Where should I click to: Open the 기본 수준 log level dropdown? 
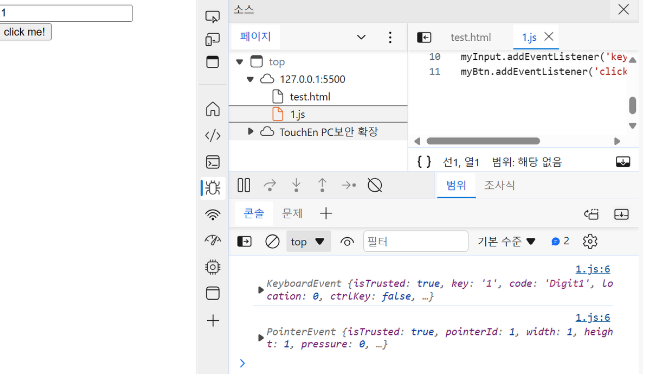point(506,241)
